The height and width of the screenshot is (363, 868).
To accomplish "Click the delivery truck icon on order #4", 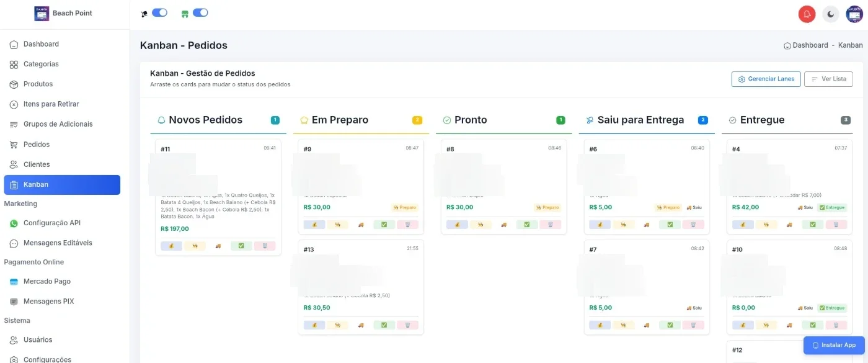I will click(789, 225).
